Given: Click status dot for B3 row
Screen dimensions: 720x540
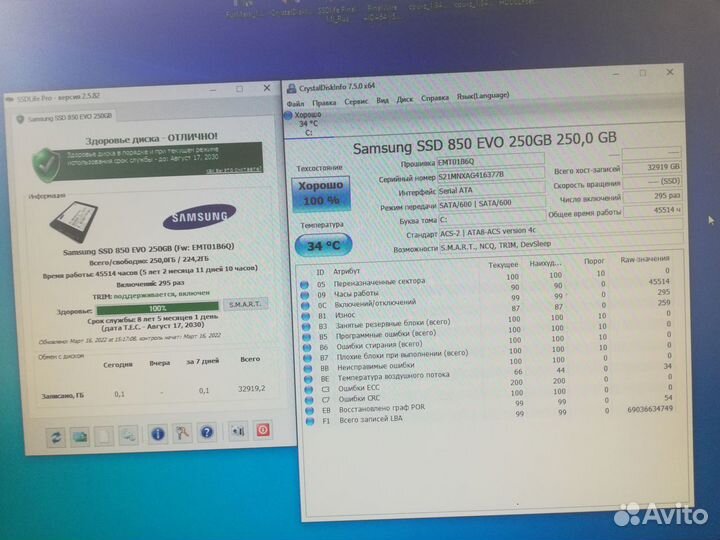Looking at the screenshot, I should click(x=306, y=327).
